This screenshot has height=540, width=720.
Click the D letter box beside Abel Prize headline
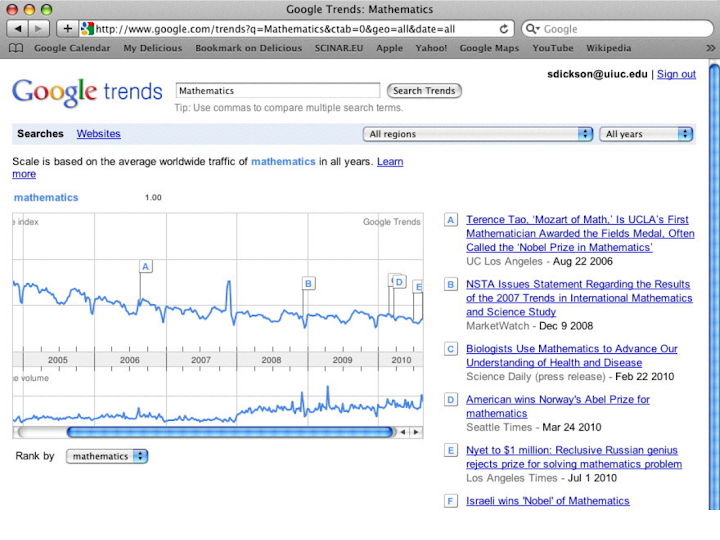click(450, 400)
